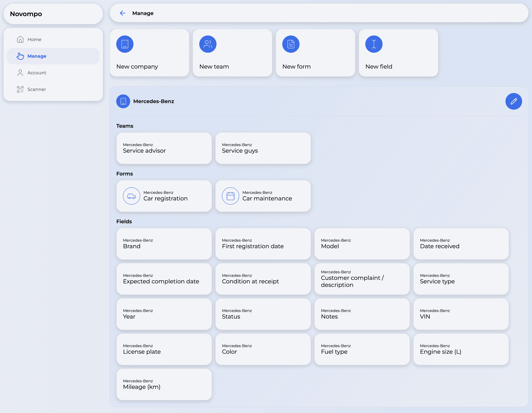
Task: Click the Home icon in sidebar
Action: tap(20, 39)
